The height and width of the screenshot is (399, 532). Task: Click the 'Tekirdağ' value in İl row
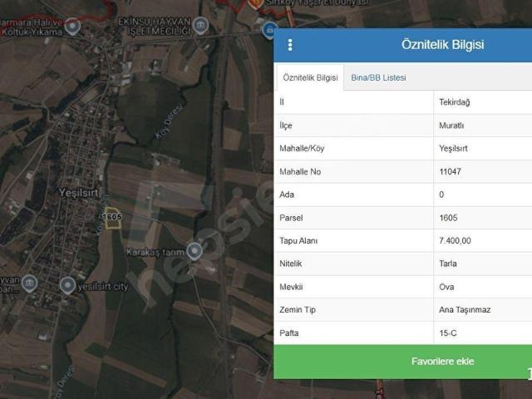coord(455,102)
